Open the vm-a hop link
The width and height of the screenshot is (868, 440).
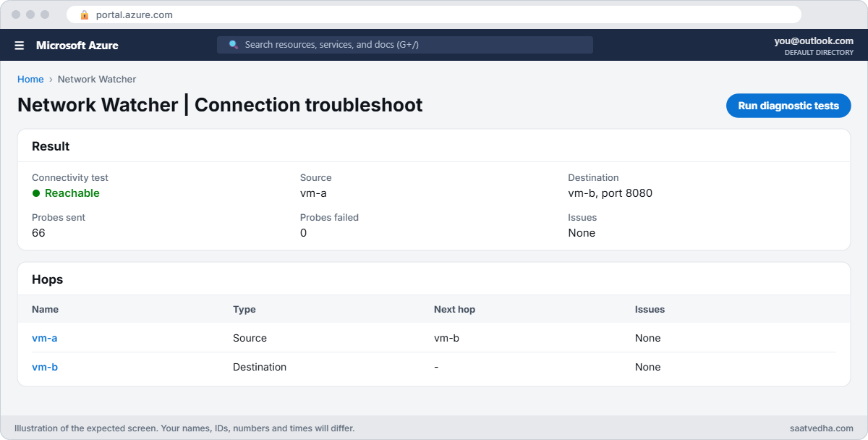point(45,338)
